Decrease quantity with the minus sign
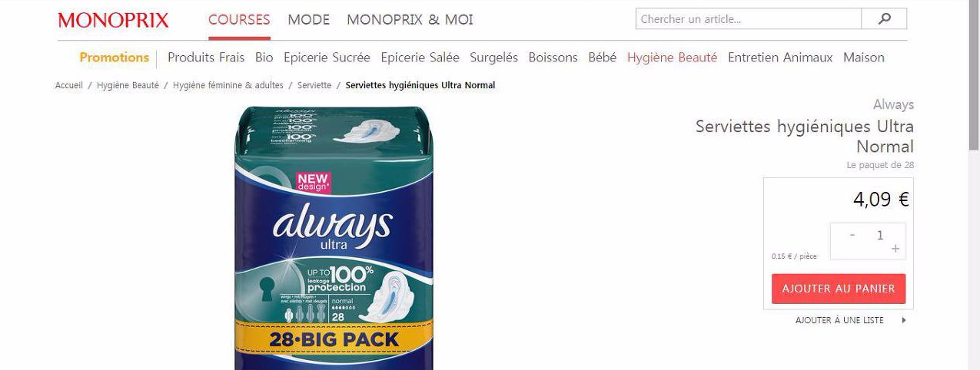This screenshot has width=980, height=370. tap(852, 235)
